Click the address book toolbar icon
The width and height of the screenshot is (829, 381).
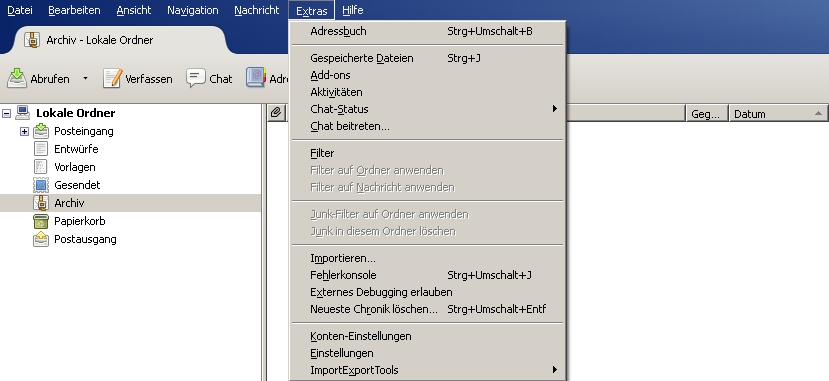pos(256,77)
